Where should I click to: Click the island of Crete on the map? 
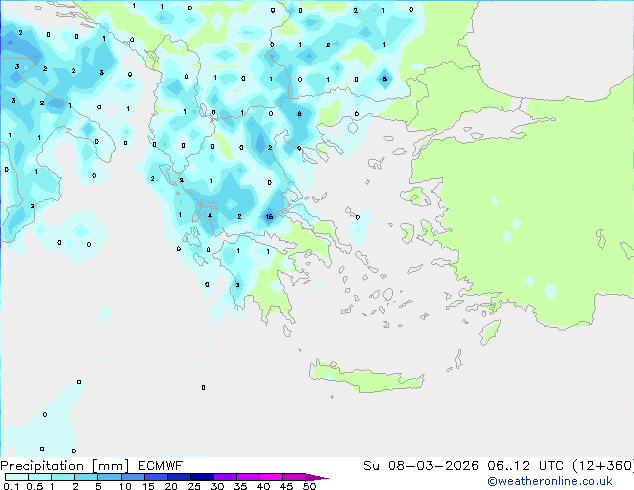click(366, 377)
